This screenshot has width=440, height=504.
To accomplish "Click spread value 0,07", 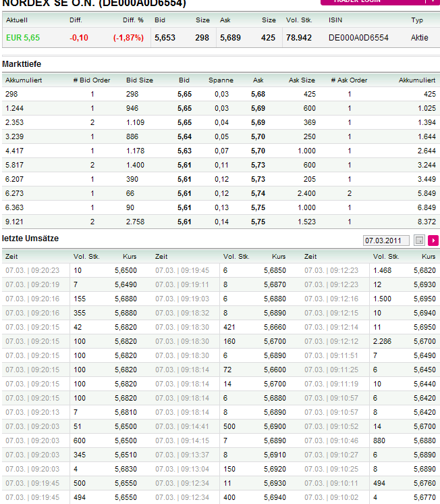I will click(221, 151).
